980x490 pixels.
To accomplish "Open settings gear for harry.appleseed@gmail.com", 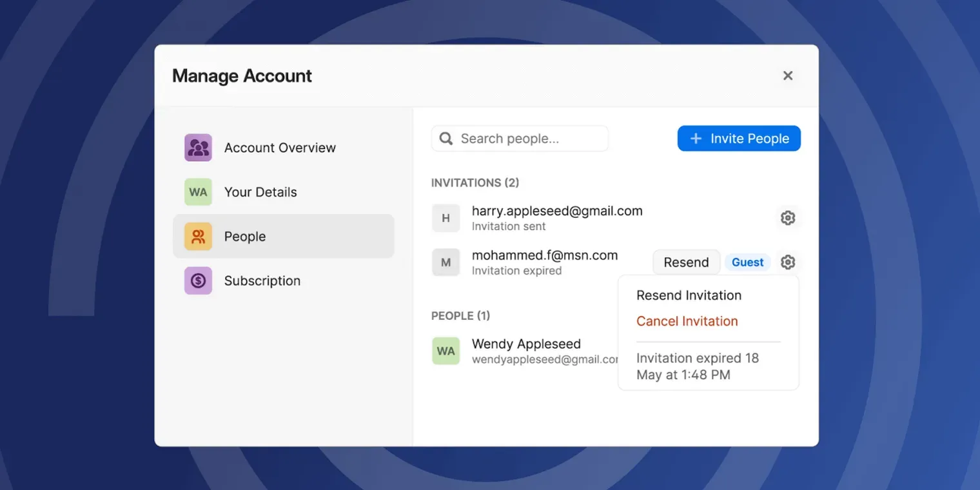I will 787,218.
